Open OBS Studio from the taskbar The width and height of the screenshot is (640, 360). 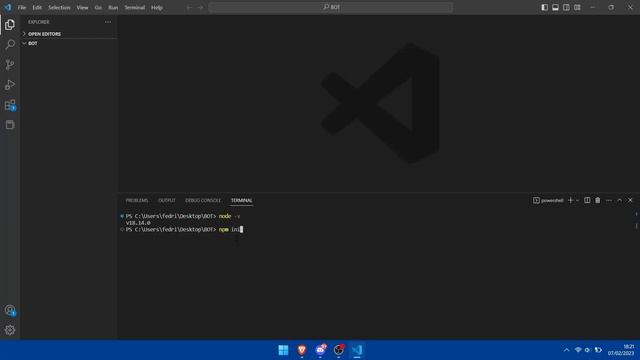tap(339, 350)
